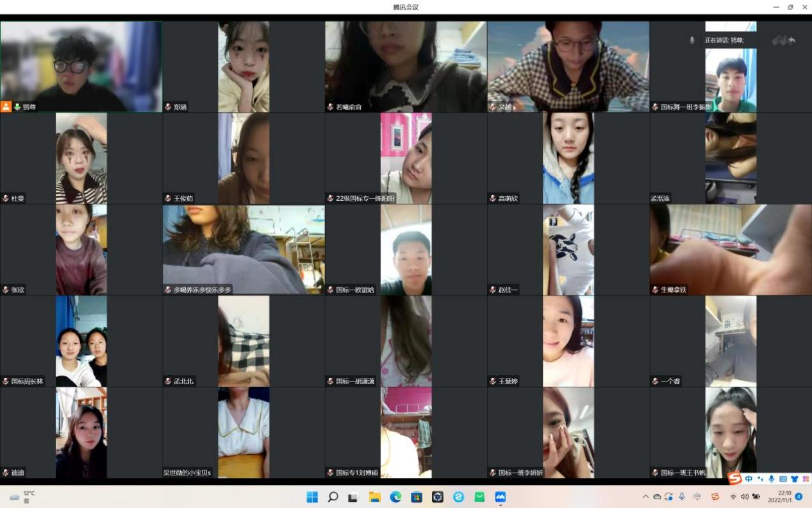812x508 pixels.
Task: Toggle Sogou punctuation mode
Action: [x=760, y=478]
